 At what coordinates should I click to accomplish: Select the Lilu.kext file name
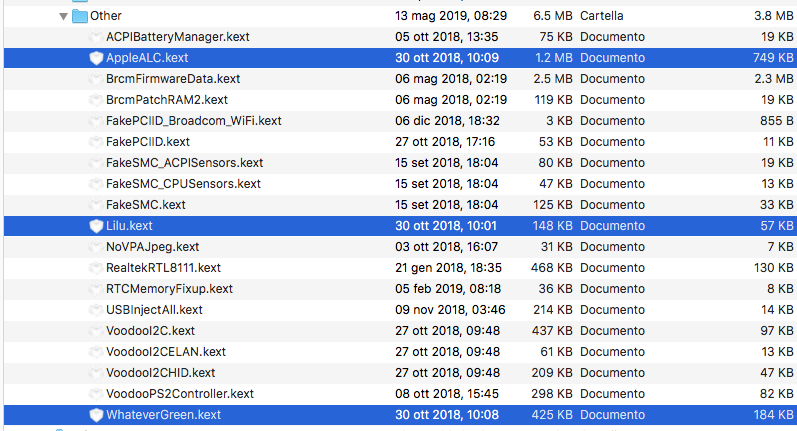click(x=129, y=226)
